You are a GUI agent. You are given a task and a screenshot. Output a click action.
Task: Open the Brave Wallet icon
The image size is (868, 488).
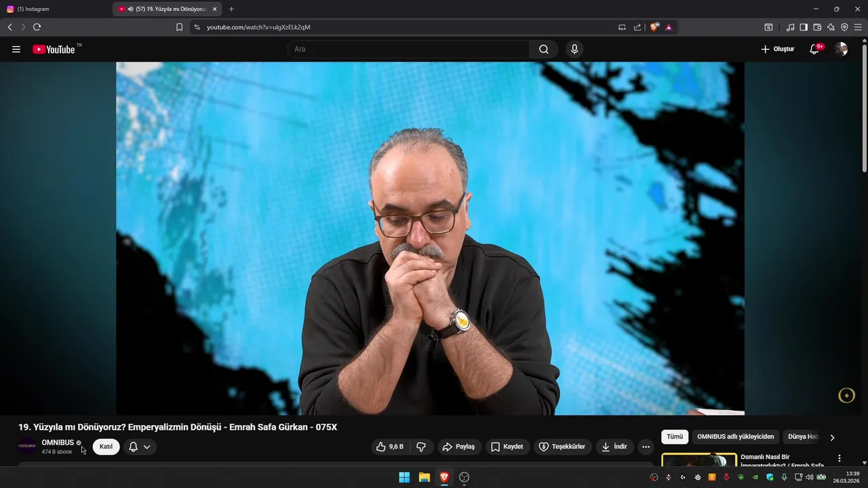(817, 27)
